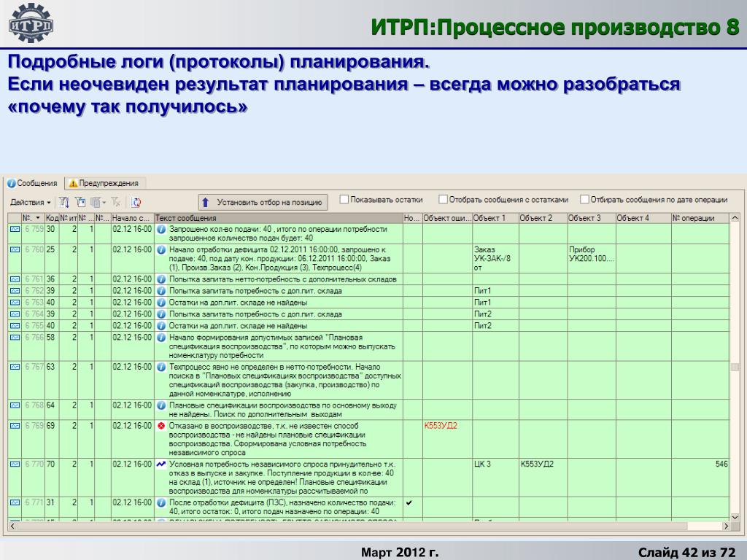Click the row icon of message 6 763
Screen dimensions: 747x560
(x=15, y=303)
